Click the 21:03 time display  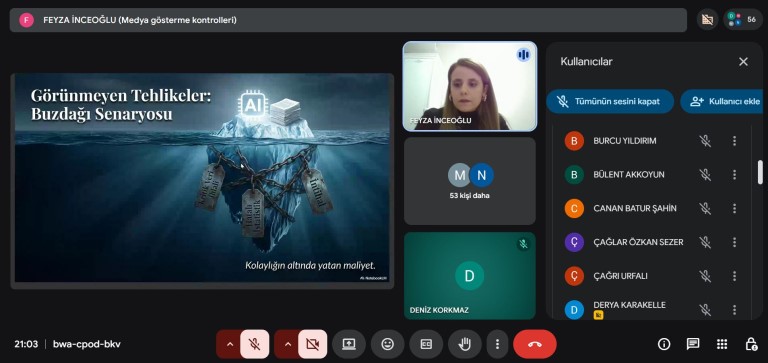26,344
